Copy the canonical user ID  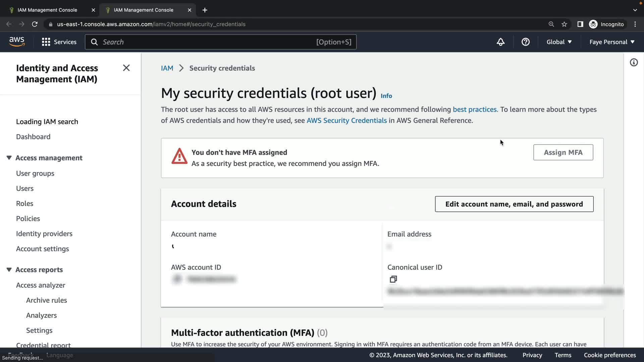coord(393,279)
